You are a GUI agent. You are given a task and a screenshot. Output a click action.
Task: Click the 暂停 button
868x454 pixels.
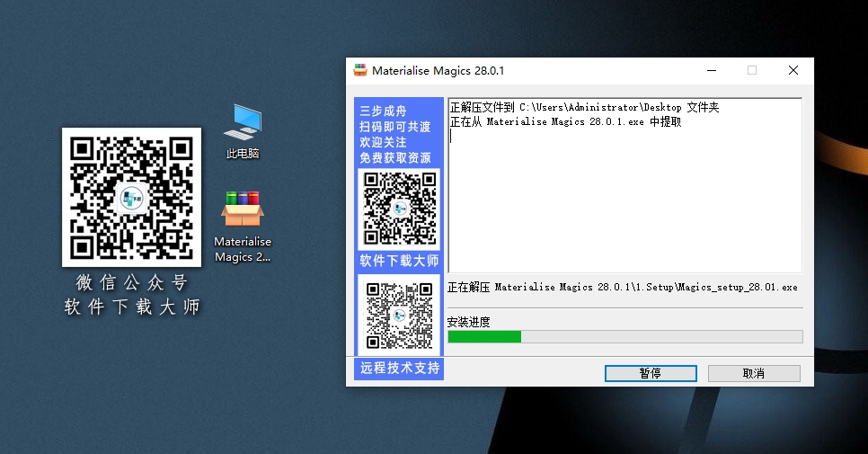[x=651, y=373]
